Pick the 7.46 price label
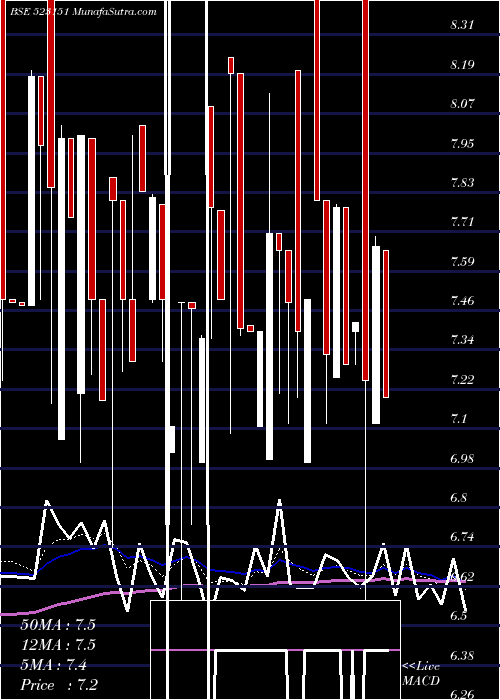The width and height of the screenshot is (500, 700). tap(462, 301)
